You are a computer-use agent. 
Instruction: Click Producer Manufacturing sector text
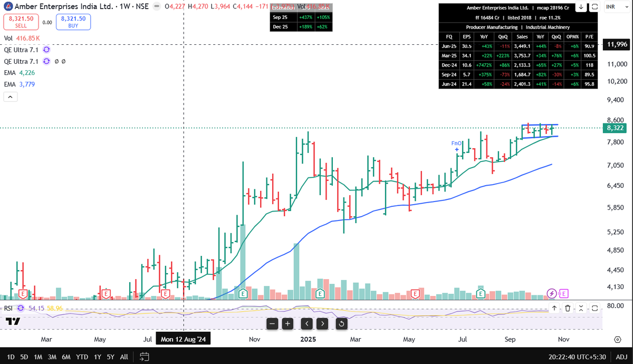click(x=491, y=27)
